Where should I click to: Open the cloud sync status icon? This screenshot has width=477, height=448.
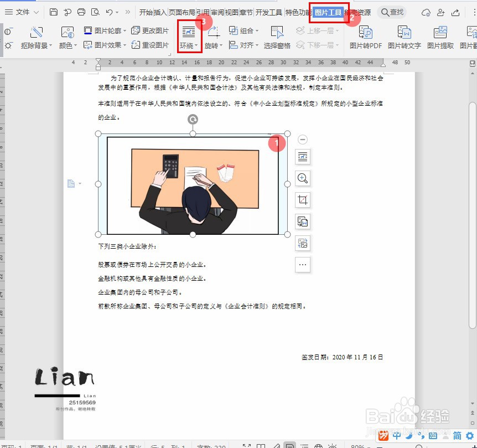[x=426, y=13]
